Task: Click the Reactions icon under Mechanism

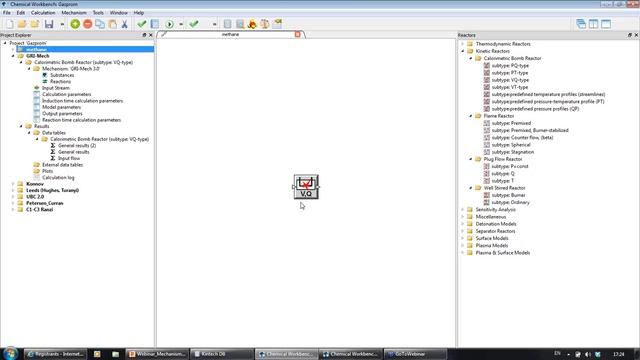Action: 45,82
